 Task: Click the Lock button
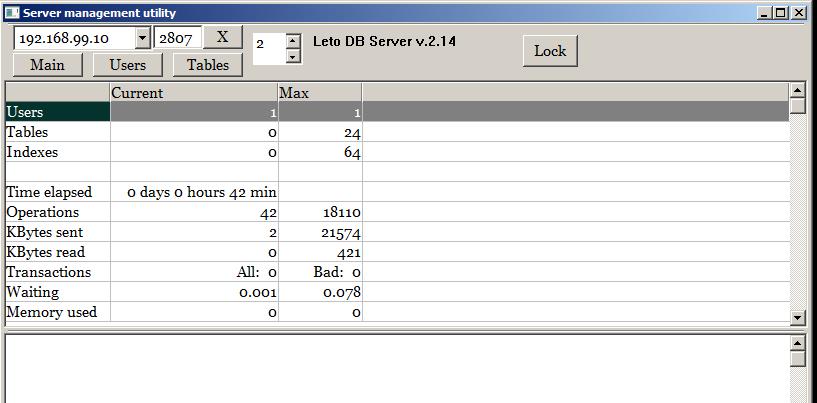click(x=549, y=51)
